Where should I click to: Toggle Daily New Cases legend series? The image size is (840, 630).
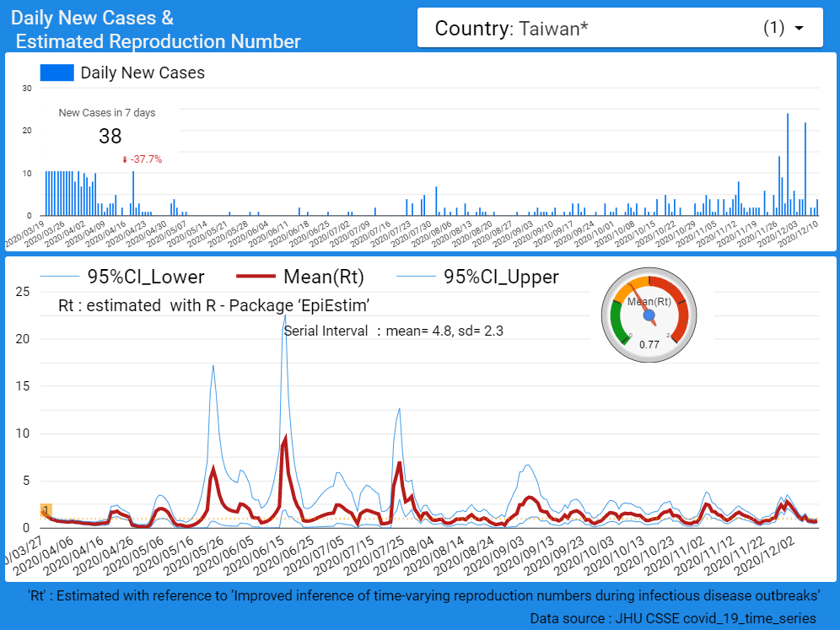click(x=142, y=73)
